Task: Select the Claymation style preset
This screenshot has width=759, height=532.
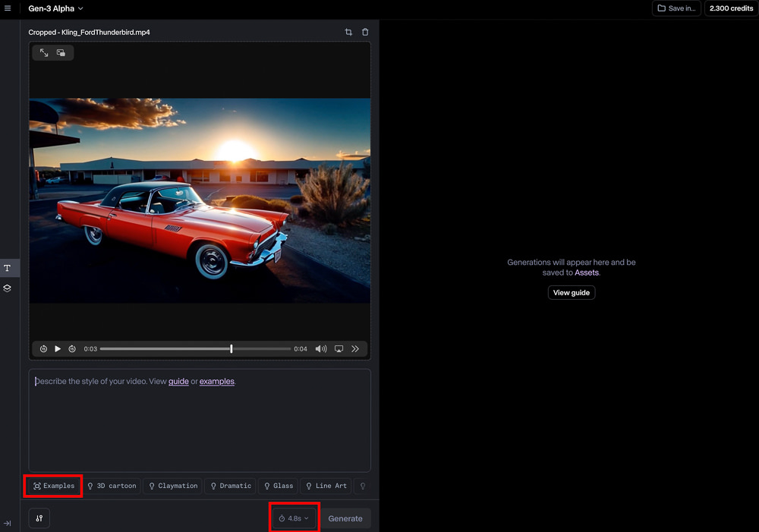Action: (172, 486)
